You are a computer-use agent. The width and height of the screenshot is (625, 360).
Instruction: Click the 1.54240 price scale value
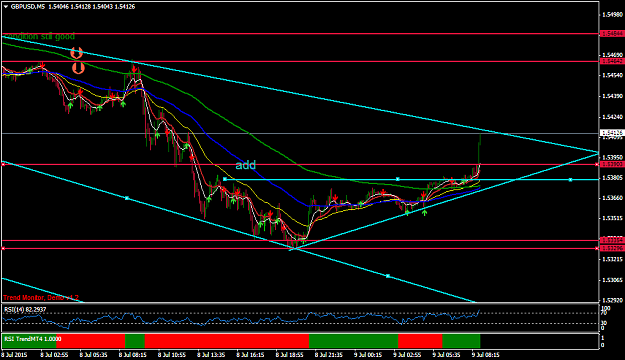point(613,117)
